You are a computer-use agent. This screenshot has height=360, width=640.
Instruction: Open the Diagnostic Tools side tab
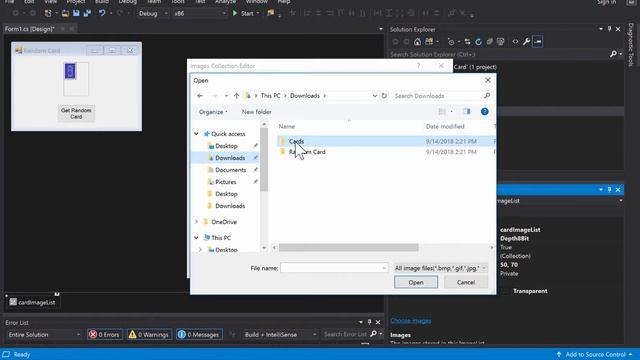tap(631, 44)
